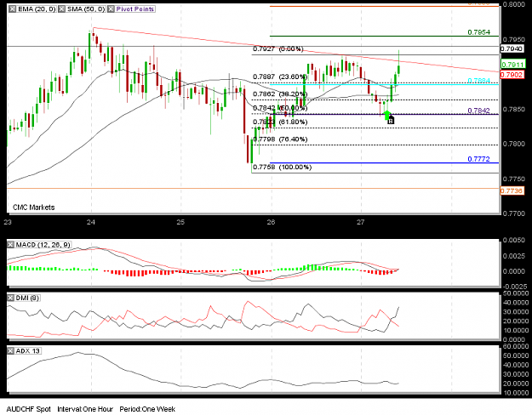Select the 0.7887 (23.60%) Fibonacci label

click(x=280, y=77)
